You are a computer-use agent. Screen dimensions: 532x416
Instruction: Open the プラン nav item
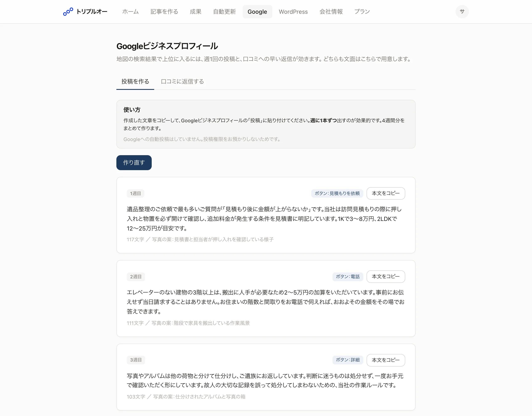click(x=362, y=12)
